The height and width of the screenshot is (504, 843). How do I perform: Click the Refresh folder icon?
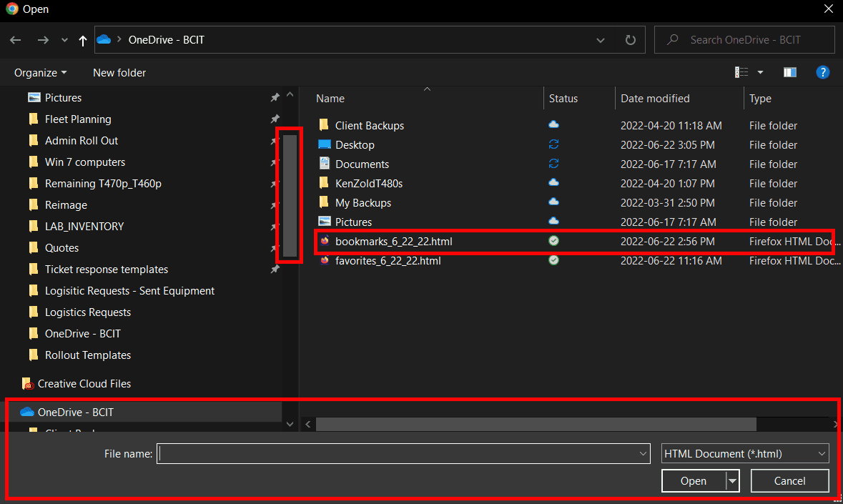click(630, 40)
